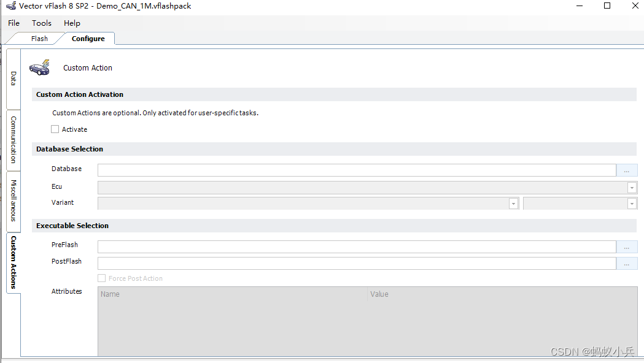Browse for a PreFlash executable

pyautogui.click(x=627, y=247)
